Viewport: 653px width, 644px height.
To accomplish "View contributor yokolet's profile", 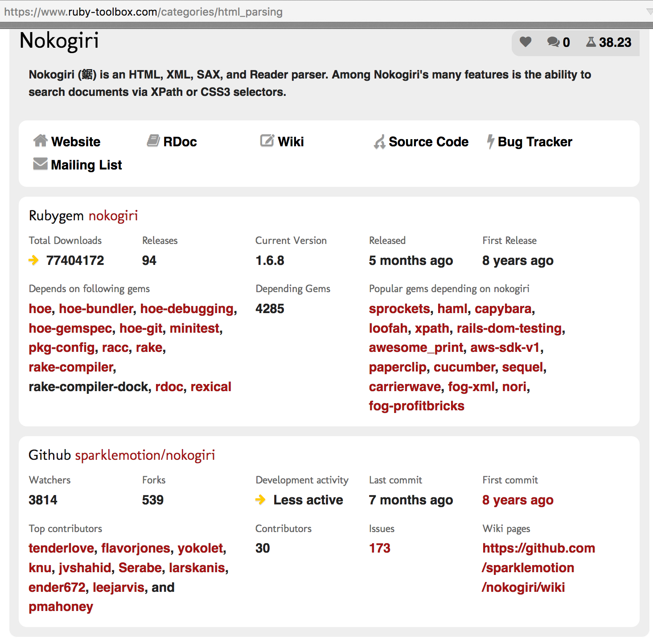I will click(x=200, y=549).
